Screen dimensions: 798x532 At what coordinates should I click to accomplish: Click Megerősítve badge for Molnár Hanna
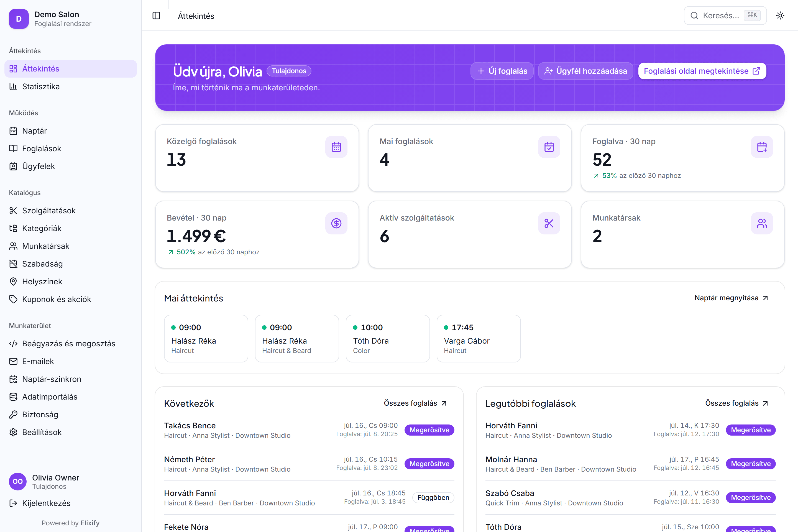point(751,464)
